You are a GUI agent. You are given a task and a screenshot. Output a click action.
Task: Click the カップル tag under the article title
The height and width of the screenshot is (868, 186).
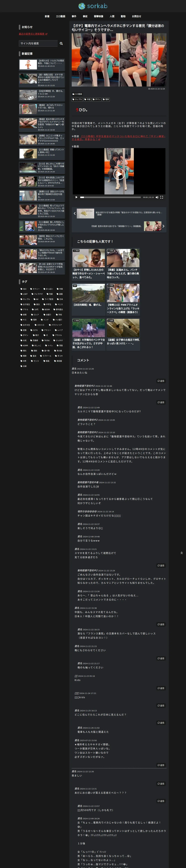point(77,99)
